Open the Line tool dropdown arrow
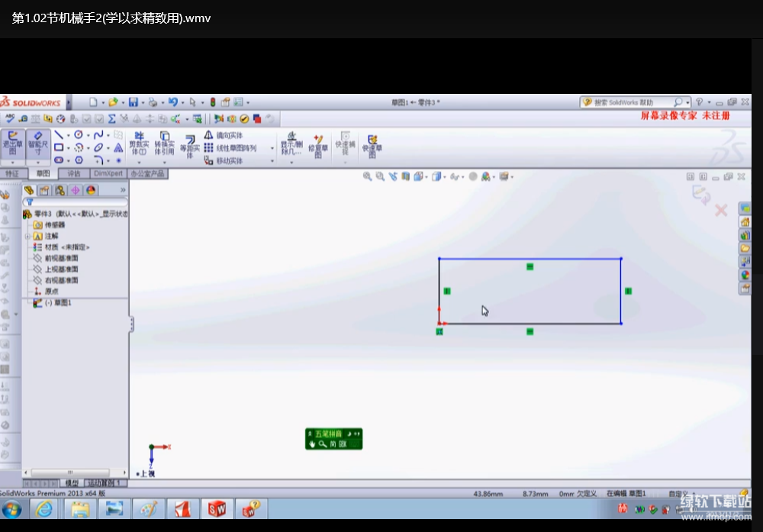Viewport: 763px width, 532px height. pyautogui.click(x=68, y=135)
